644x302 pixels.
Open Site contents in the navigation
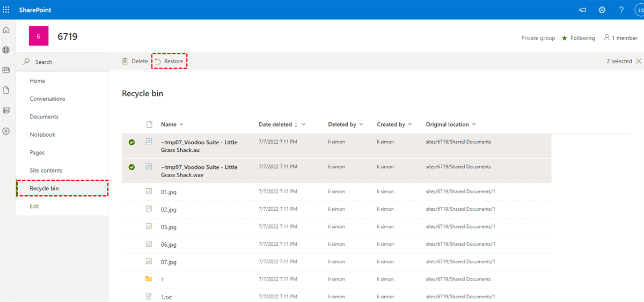point(46,171)
